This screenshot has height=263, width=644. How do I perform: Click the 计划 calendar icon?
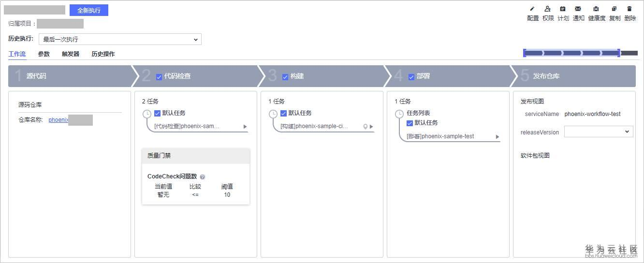(x=563, y=9)
